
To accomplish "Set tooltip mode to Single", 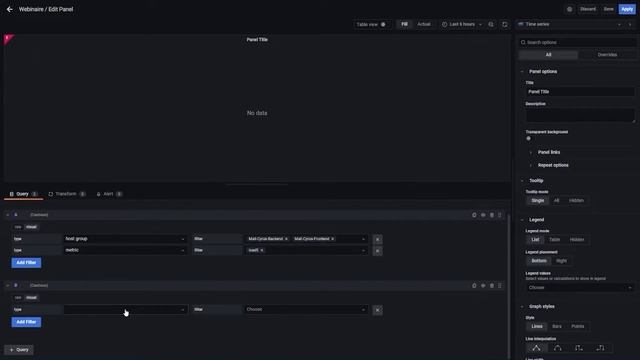I will click(x=538, y=200).
